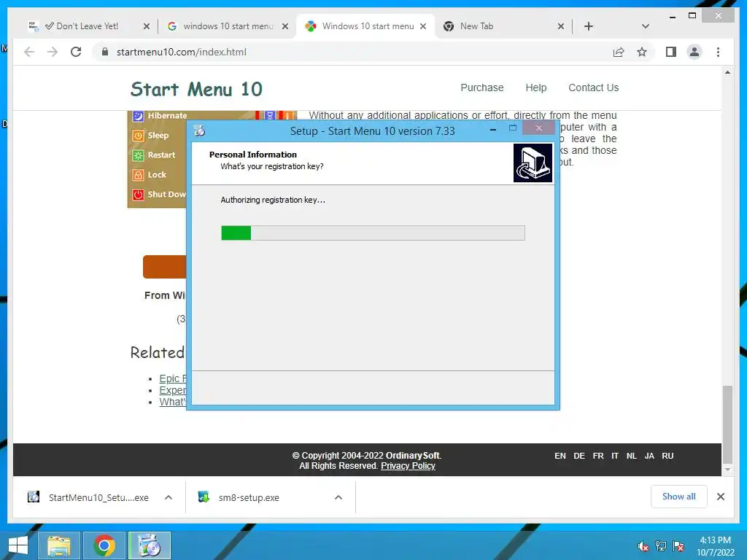This screenshot has height=560, width=747.
Task: Close the Don't Leave Yet! tab
Action: coord(146,26)
